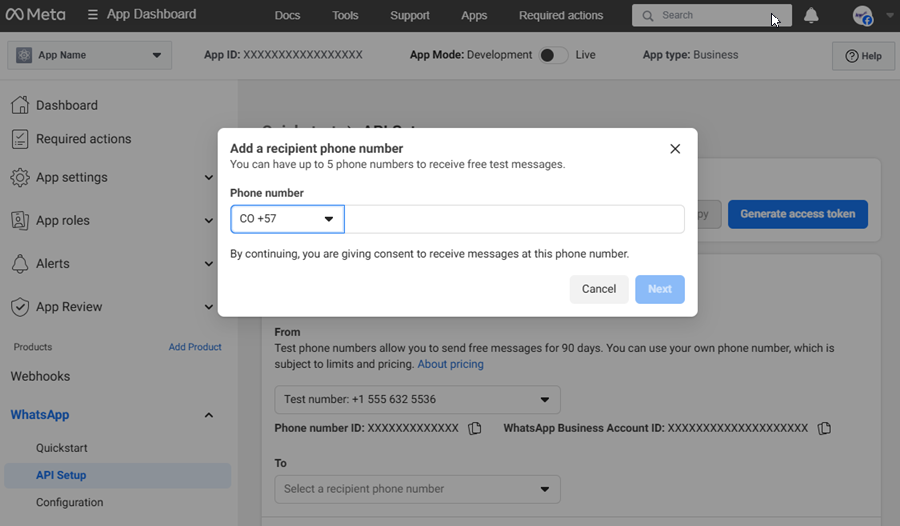900x526 pixels.
Task: Open Webhooks product
Action: pos(40,376)
